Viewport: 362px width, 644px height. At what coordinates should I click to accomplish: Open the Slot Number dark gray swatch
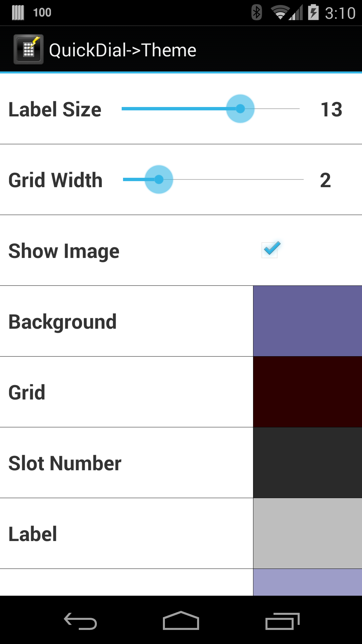pyautogui.click(x=308, y=463)
